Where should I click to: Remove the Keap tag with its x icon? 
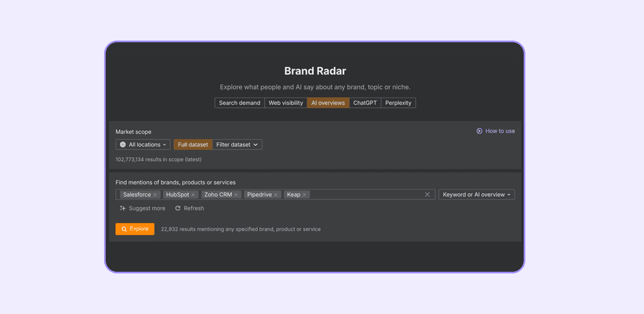tap(304, 195)
